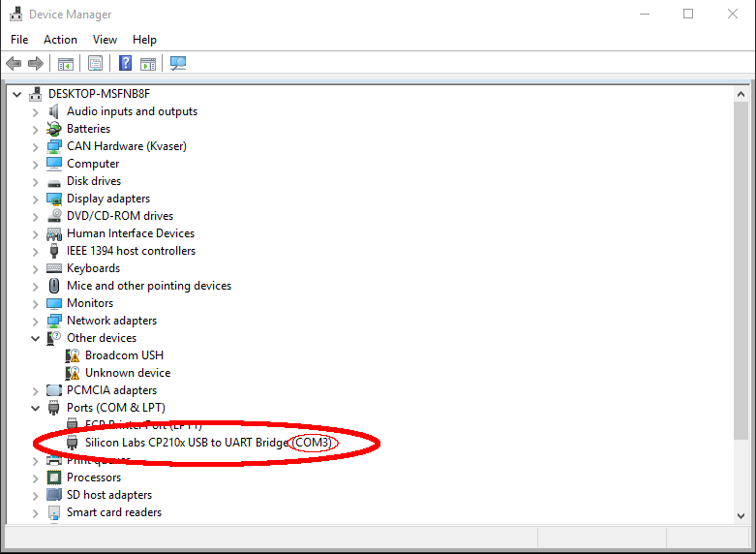Open the Help menu

(144, 40)
